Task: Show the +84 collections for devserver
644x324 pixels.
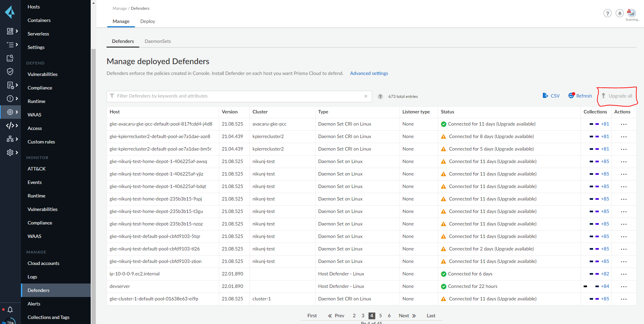Action: pyautogui.click(x=605, y=287)
